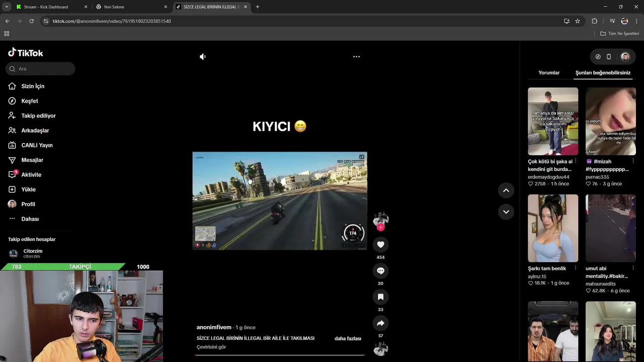The image size is (644, 362).
Task: Open profile avatar in TikTok header
Action: point(625,57)
